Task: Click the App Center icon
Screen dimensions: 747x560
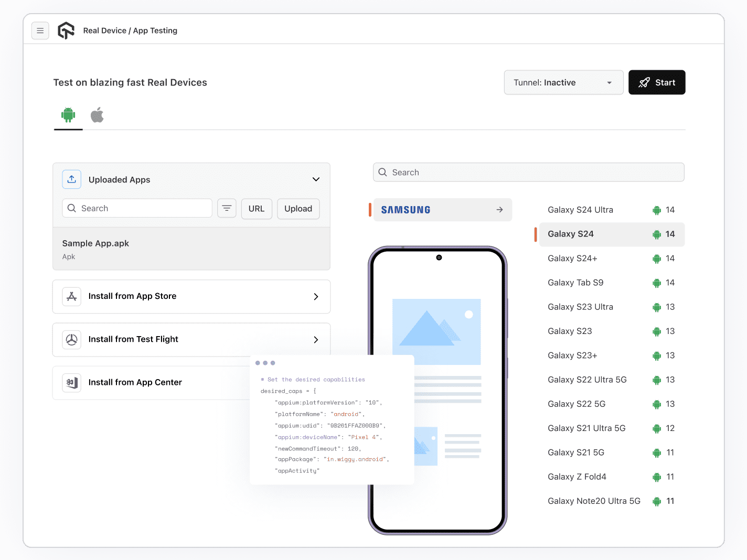Action: click(x=72, y=382)
